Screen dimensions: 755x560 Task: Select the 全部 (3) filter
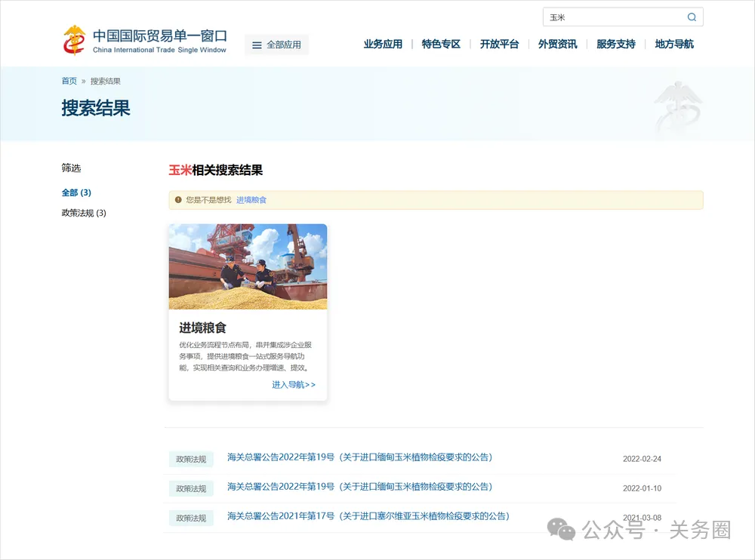[x=76, y=192]
